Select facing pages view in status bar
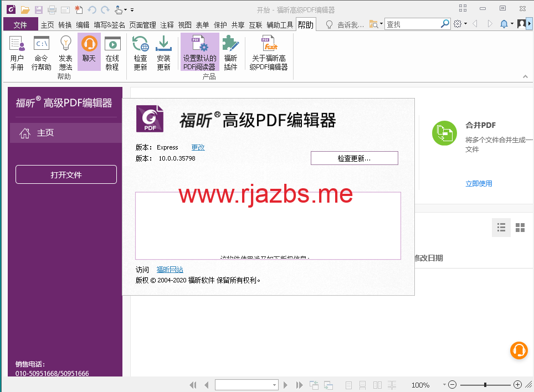 [377, 385]
